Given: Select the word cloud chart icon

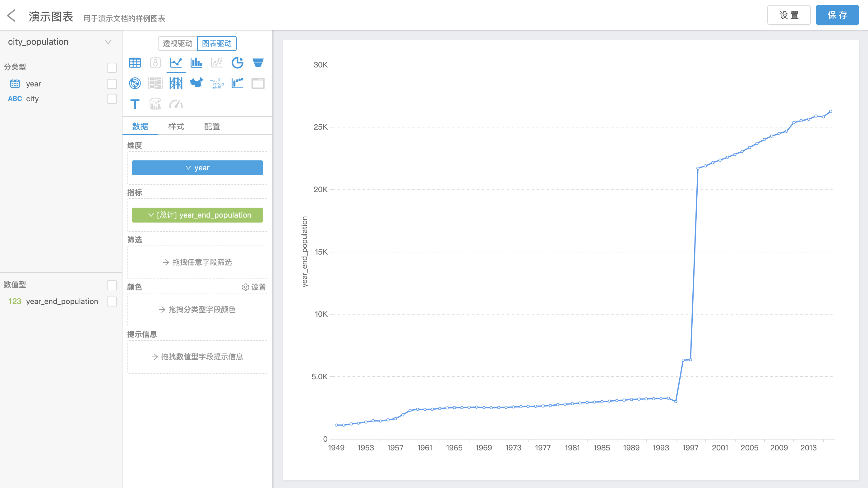Looking at the screenshot, I should pyautogui.click(x=217, y=83).
